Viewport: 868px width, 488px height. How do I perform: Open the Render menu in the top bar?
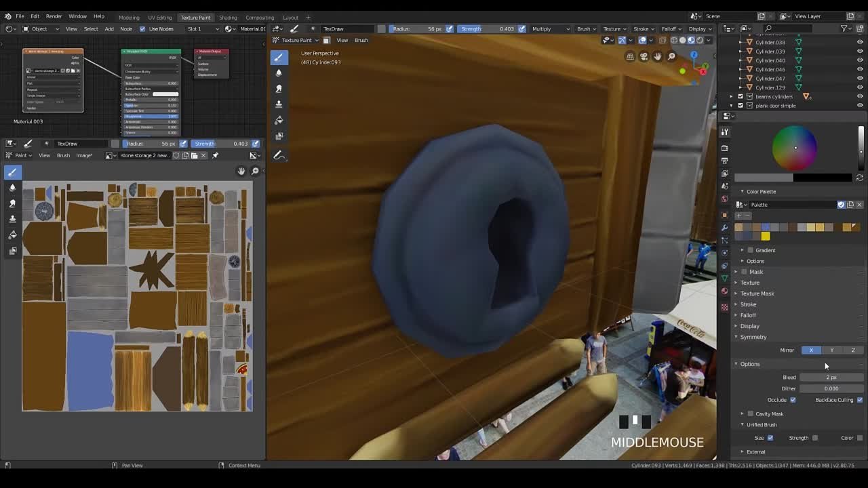click(x=53, y=16)
